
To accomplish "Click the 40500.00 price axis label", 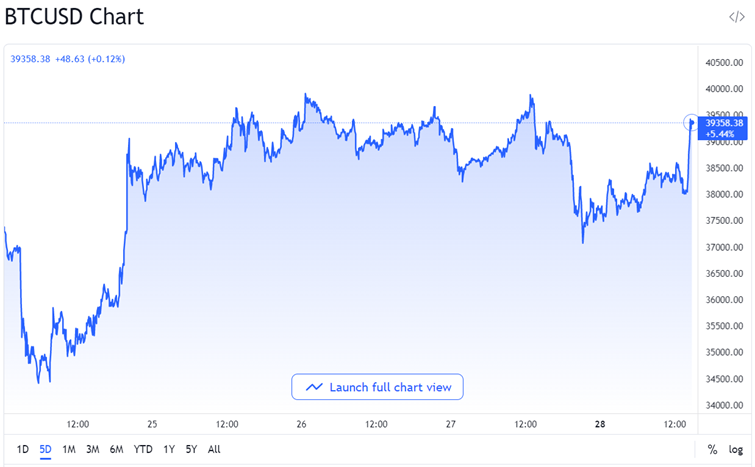I will [x=723, y=63].
